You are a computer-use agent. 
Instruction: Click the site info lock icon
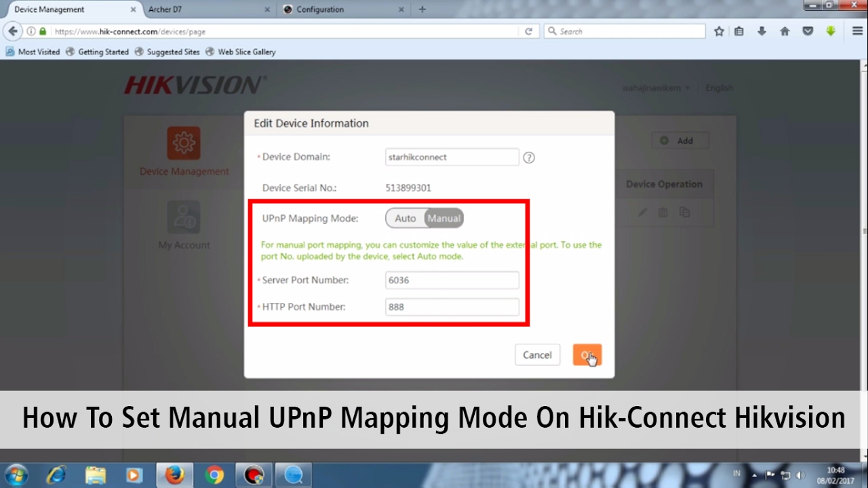(x=43, y=31)
